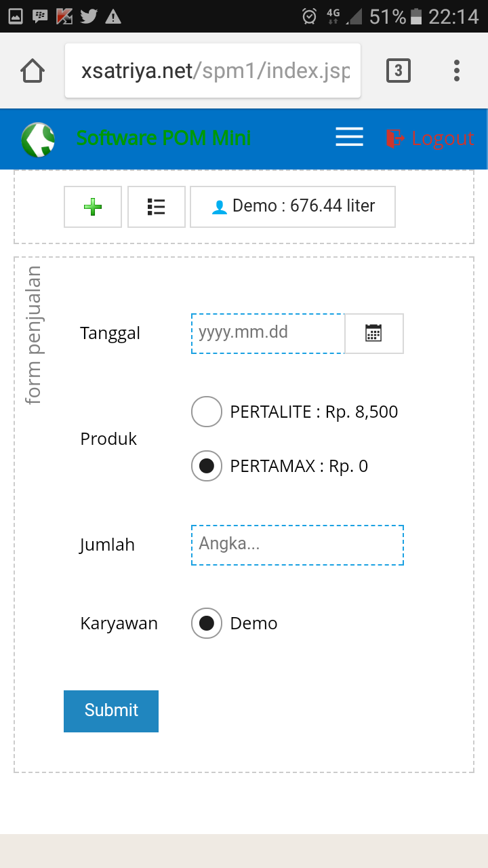Open Chrome three-dot overflow menu
This screenshot has width=488, height=868.
tap(457, 71)
